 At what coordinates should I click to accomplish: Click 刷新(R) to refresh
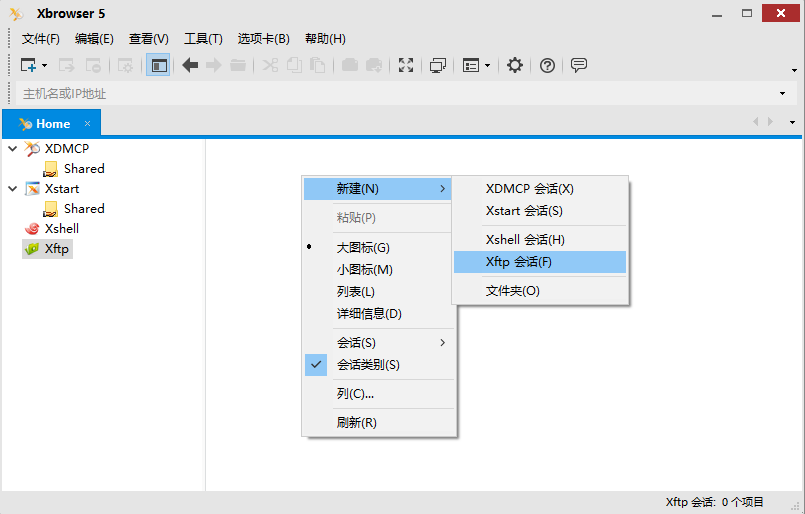378,423
